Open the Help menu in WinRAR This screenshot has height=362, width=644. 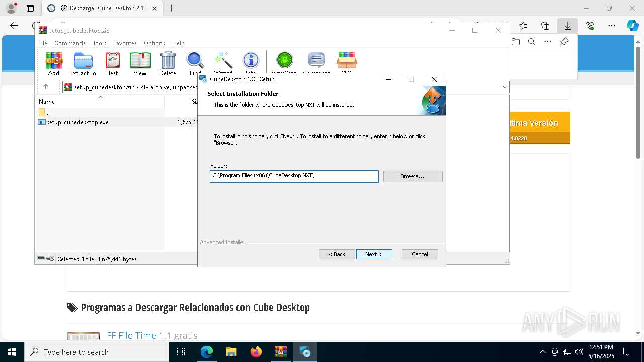click(x=178, y=43)
